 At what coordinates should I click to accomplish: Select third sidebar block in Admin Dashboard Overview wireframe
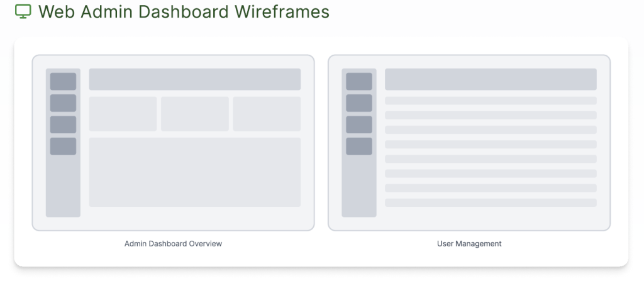pos(63,124)
